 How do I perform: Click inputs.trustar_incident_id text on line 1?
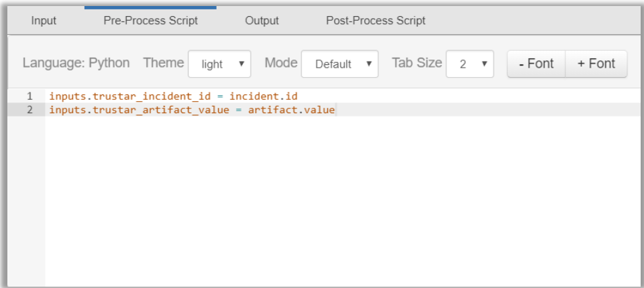(129, 97)
